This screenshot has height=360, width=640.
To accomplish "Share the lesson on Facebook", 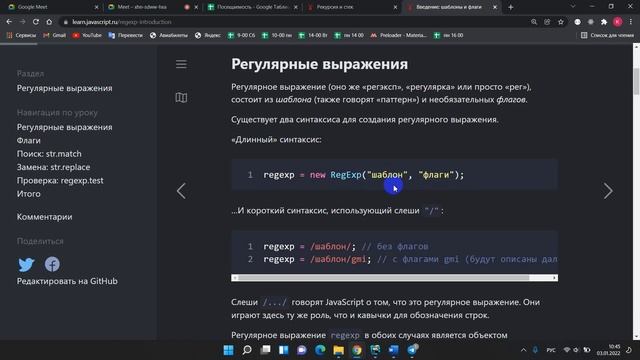I will (52, 264).
